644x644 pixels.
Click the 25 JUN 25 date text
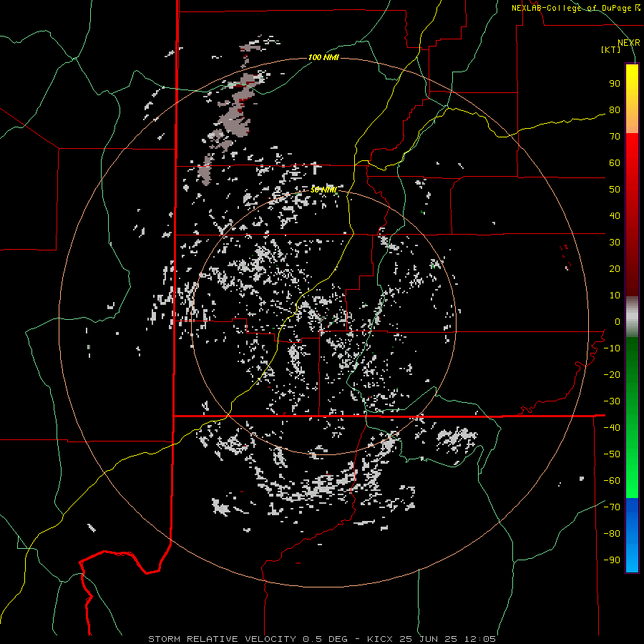[429, 639]
